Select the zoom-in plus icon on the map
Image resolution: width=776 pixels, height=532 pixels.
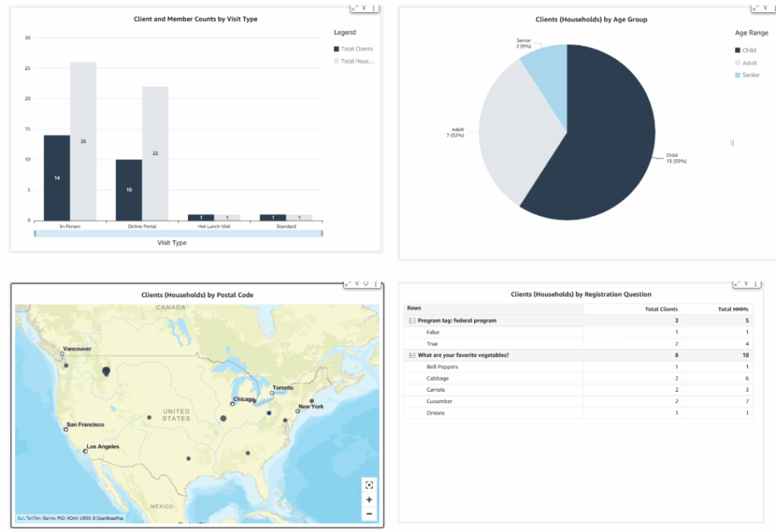click(368, 499)
